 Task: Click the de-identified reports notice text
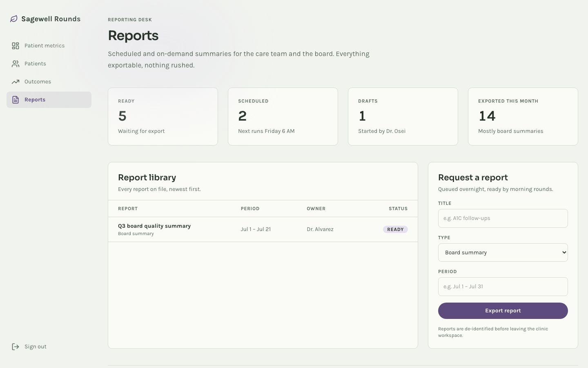tap(493, 332)
